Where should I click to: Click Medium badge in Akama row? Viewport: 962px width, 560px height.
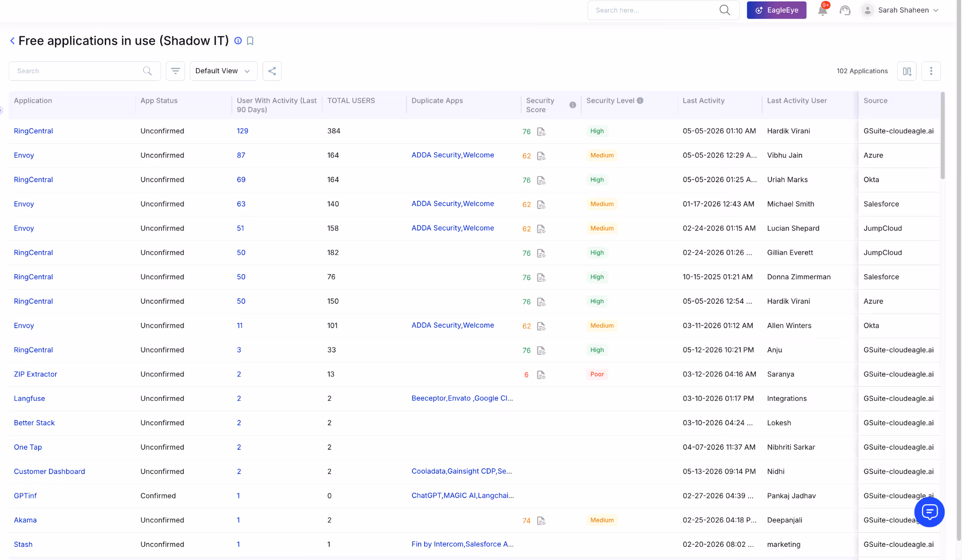click(x=602, y=520)
